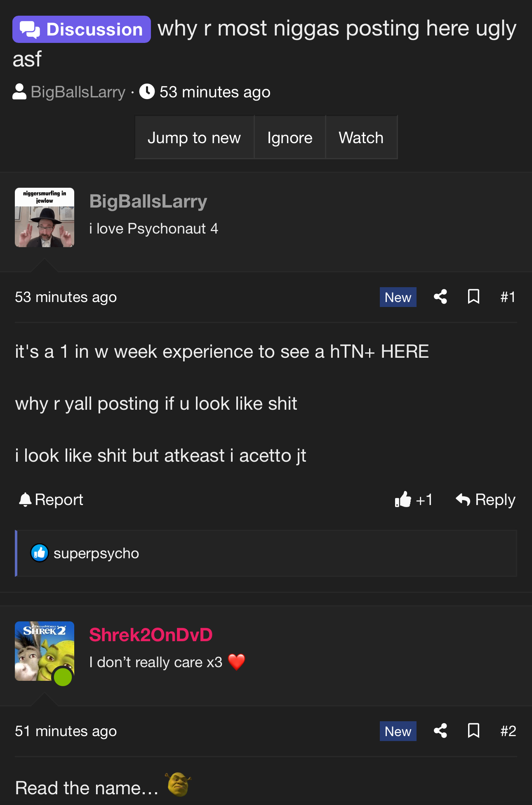Click Jump to new button
The width and height of the screenshot is (532, 805).
194,137
